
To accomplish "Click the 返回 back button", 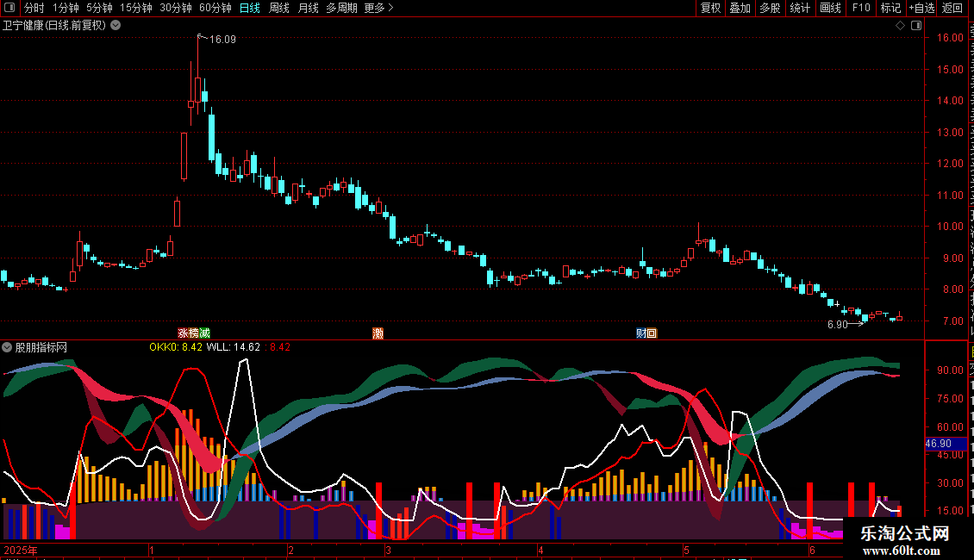I will pos(952,8).
